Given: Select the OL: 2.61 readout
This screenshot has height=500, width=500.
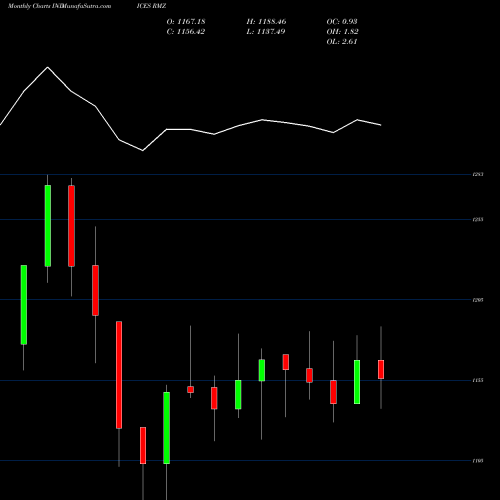Looking at the screenshot, I should [342, 42].
